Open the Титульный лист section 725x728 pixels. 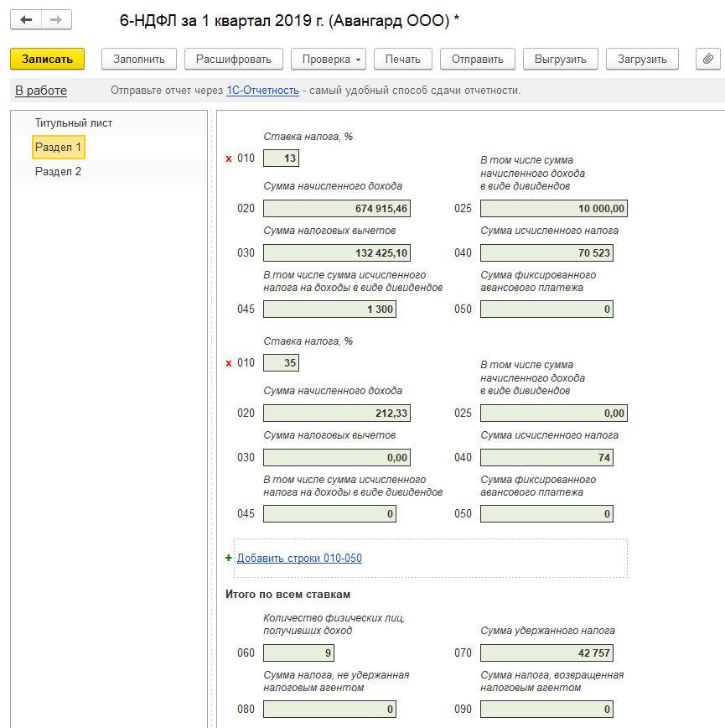74,123
